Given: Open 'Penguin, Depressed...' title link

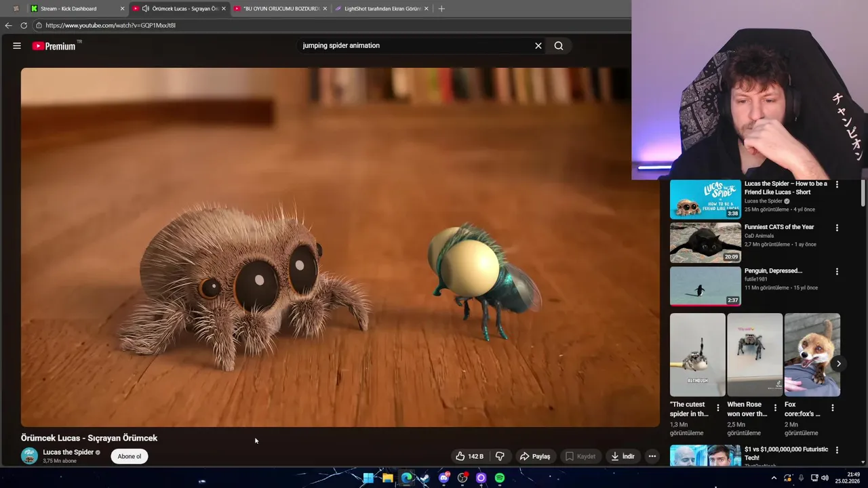Looking at the screenshot, I should pyautogui.click(x=773, y=270).
